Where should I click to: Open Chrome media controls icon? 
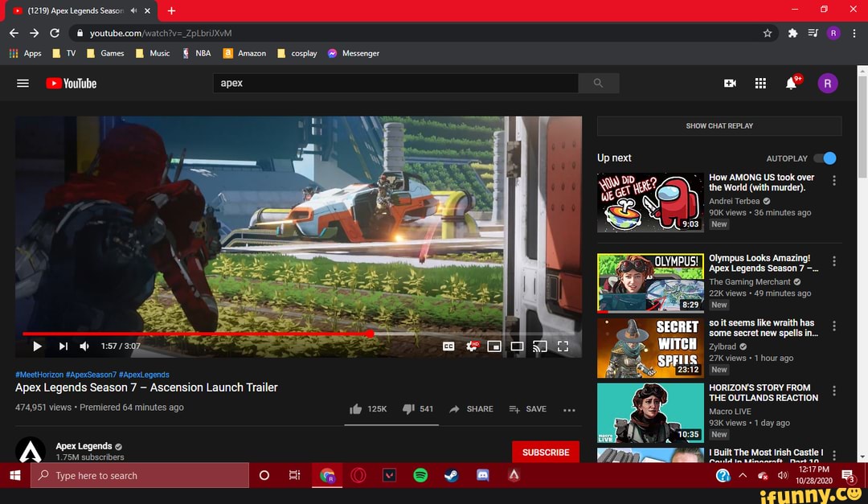[x=813, y=33]
